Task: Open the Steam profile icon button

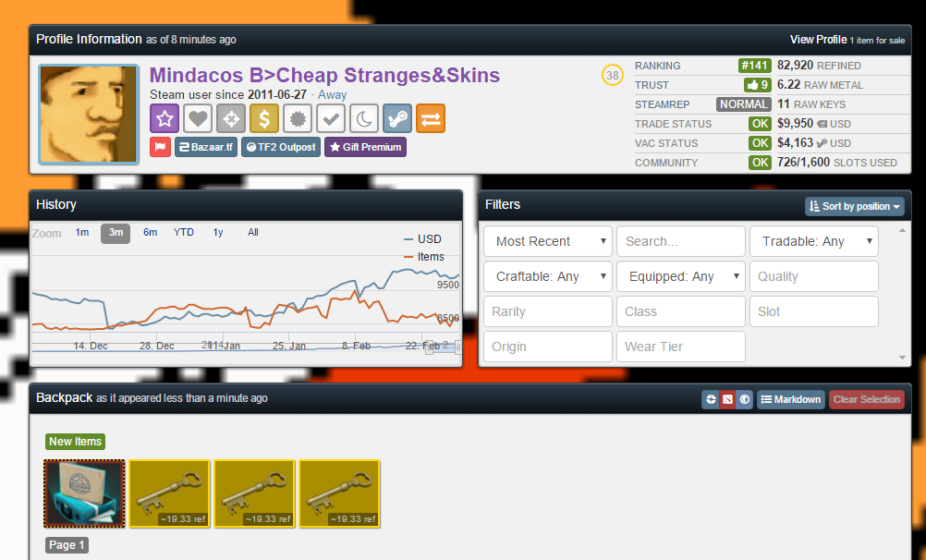Action: (x=397, y=118)
